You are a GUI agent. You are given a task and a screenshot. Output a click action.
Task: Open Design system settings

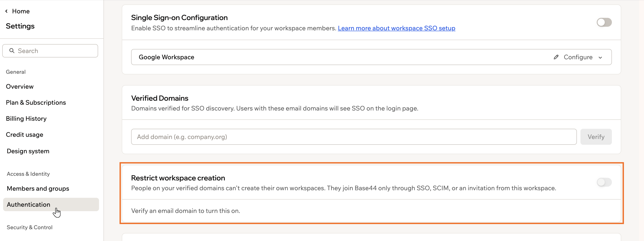[28, 151]
